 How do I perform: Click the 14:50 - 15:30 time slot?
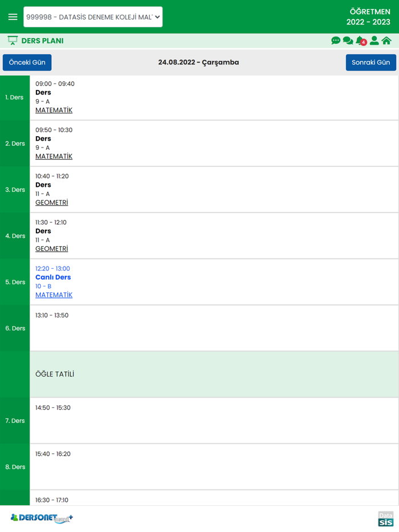pos(53,407)
